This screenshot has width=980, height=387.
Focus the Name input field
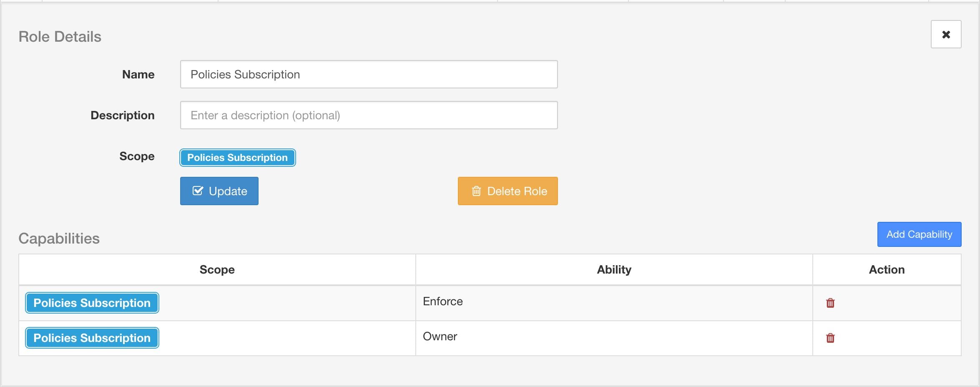tap(369, 74)
